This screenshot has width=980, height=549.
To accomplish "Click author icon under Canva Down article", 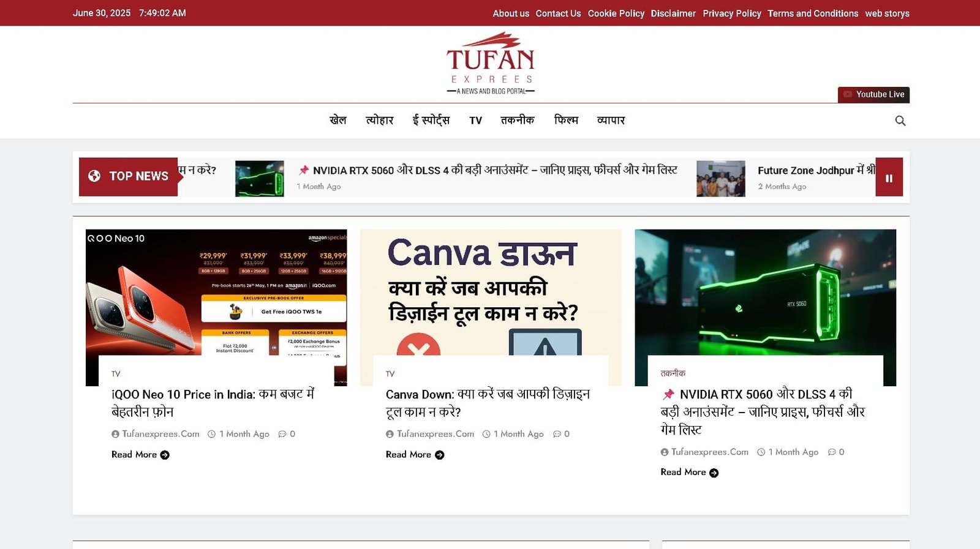I will 390,434.
